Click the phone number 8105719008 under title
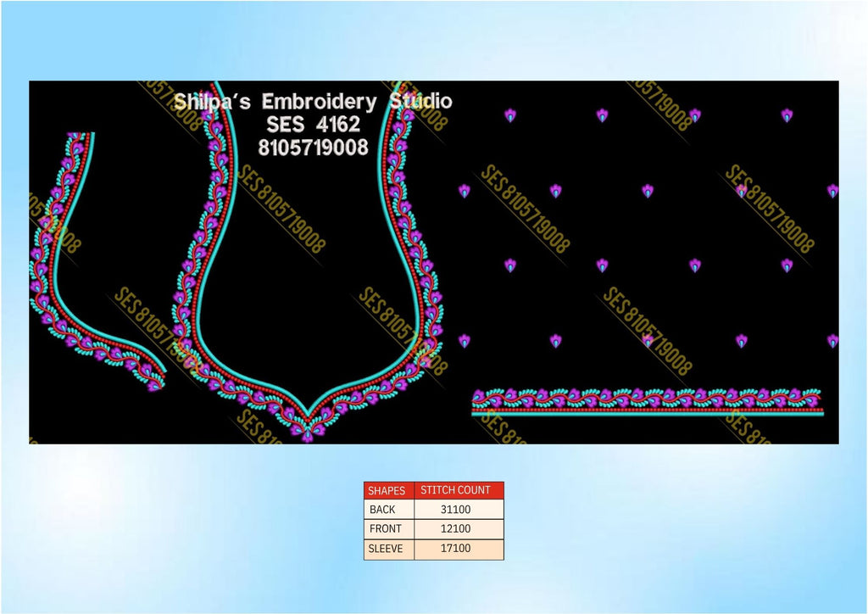868x614 pixels. point(314,148)
